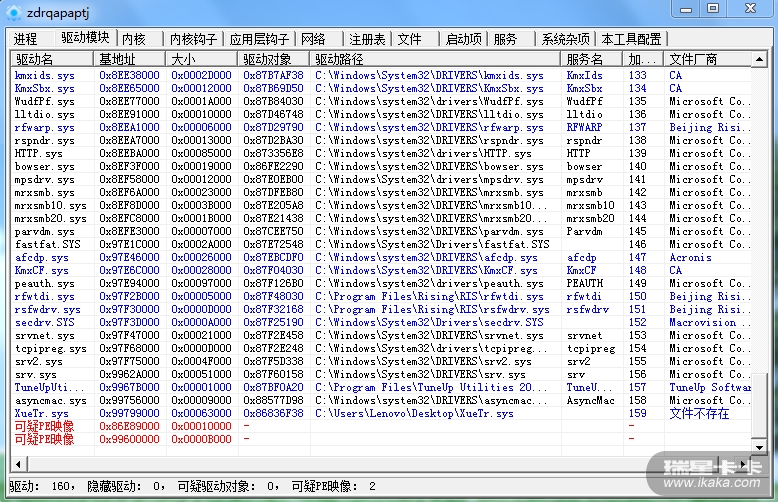The width and height of the screenshot is (778, 502).
Task: Select the rfwtdi.sys driver row
Action: tap(381, 296)
